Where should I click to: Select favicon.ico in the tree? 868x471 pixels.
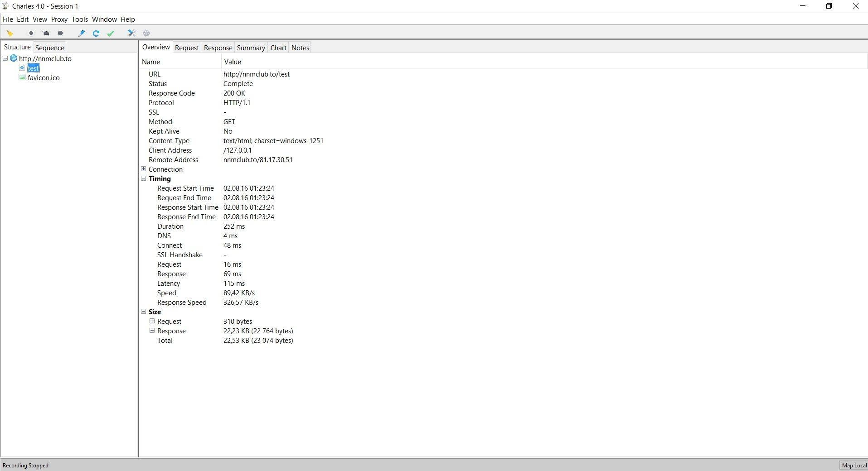[44, 77]
